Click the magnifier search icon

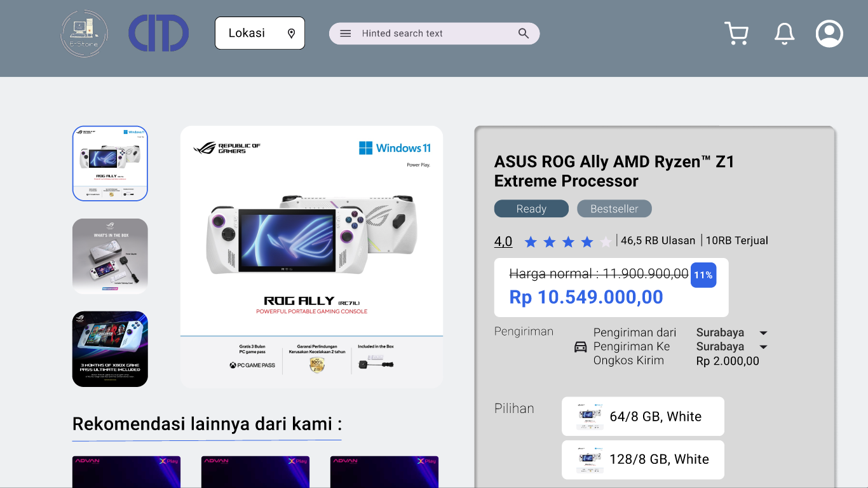(x=524, y=34)
